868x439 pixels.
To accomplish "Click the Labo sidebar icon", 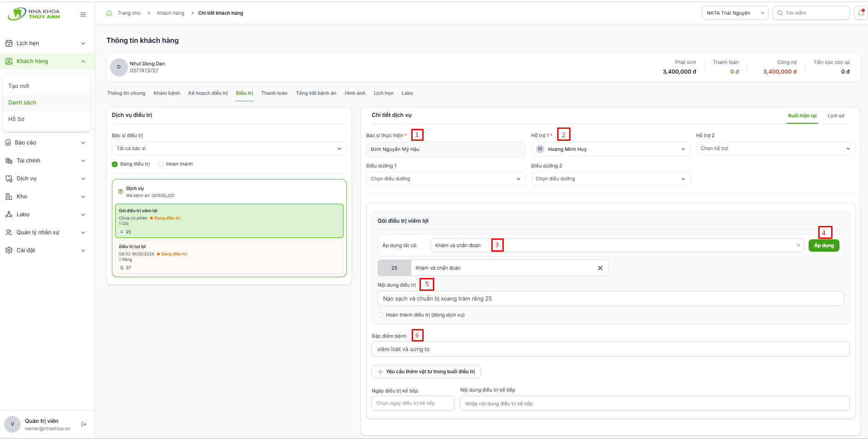I will click(x=9, y=214).
